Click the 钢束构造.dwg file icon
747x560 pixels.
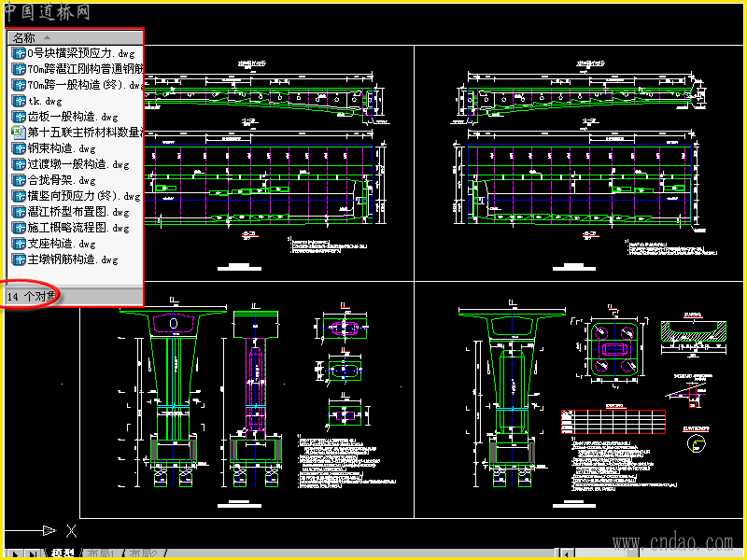[x=19, y=148]
